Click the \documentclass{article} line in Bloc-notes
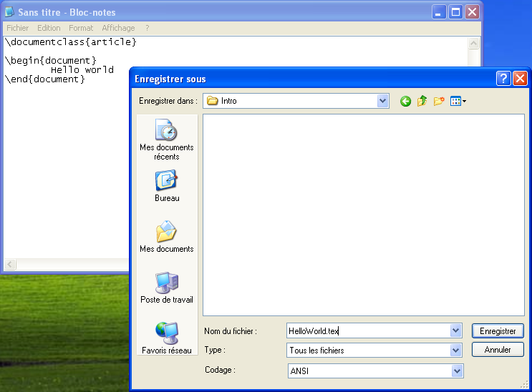The width and height of the screenshot is (532, 392). click(x=71, y=41)
